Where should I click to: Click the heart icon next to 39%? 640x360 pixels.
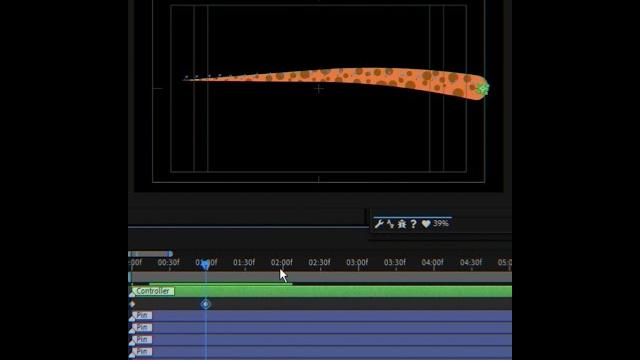click(426, 224)
